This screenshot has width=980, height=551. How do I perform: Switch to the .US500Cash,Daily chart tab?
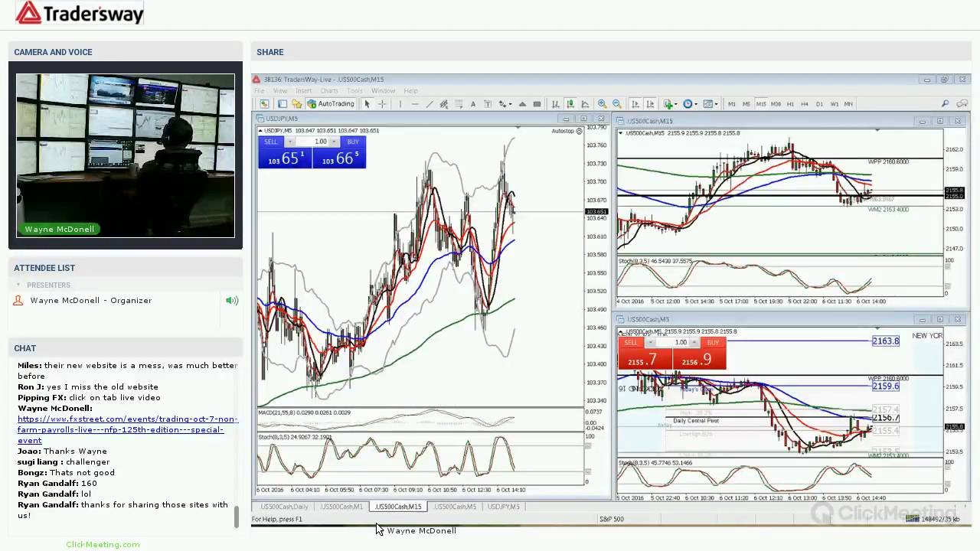(x=284, y=507)
